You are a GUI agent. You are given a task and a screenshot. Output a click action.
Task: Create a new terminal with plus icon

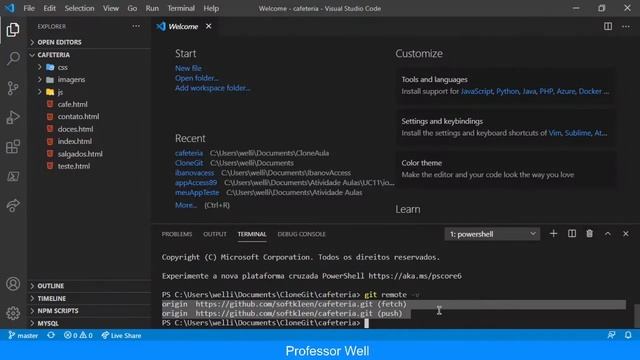click(x=553, y=233)
